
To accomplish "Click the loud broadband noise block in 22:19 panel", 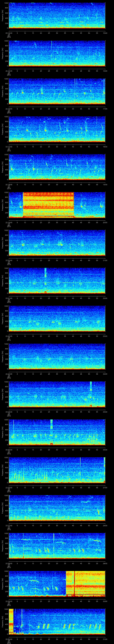I will (x=48, y=205).
